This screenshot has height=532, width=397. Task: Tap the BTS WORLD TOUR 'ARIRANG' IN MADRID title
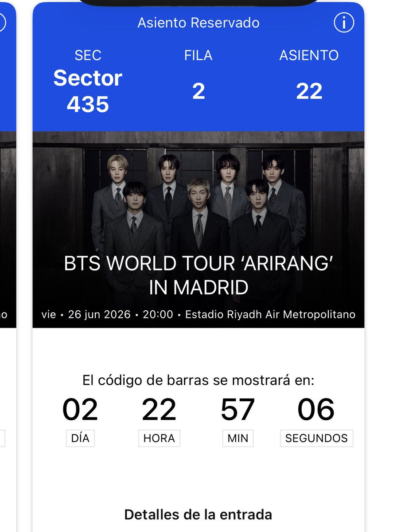[198, 275]
